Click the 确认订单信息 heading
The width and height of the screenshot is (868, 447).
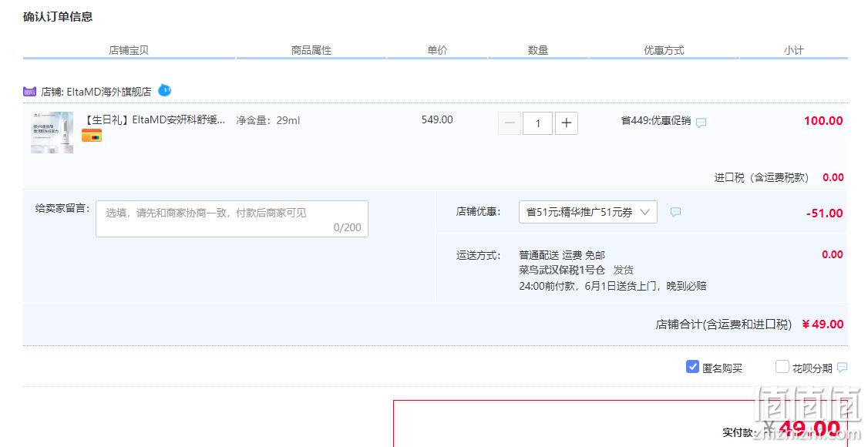[x=58, y=17]
